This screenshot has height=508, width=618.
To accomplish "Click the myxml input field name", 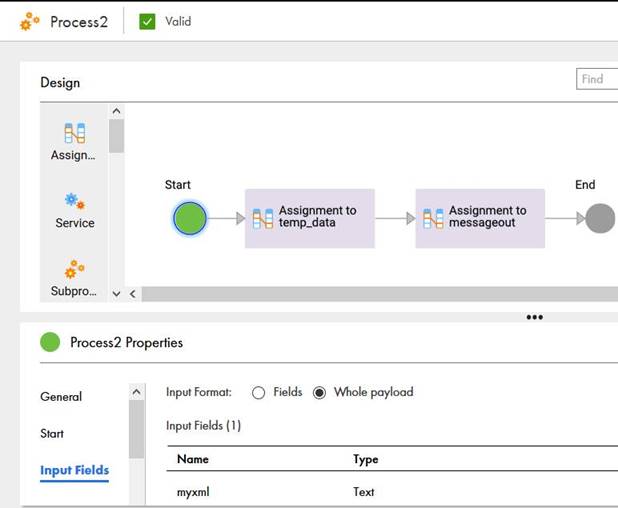I will point(193,492).
